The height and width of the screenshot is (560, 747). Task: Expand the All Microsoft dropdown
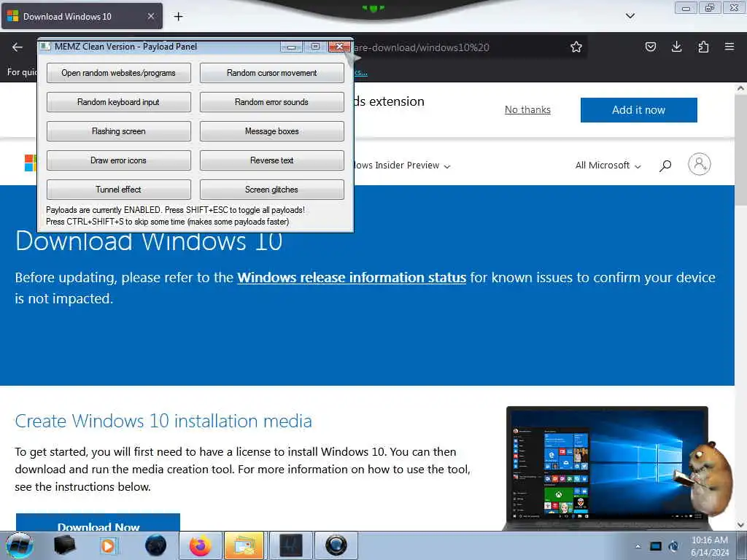click(x=608, y=166)
